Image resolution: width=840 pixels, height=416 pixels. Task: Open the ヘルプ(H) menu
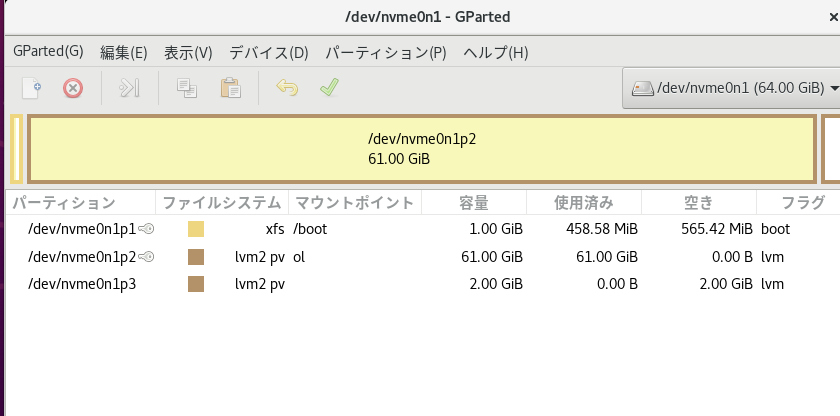495,52
